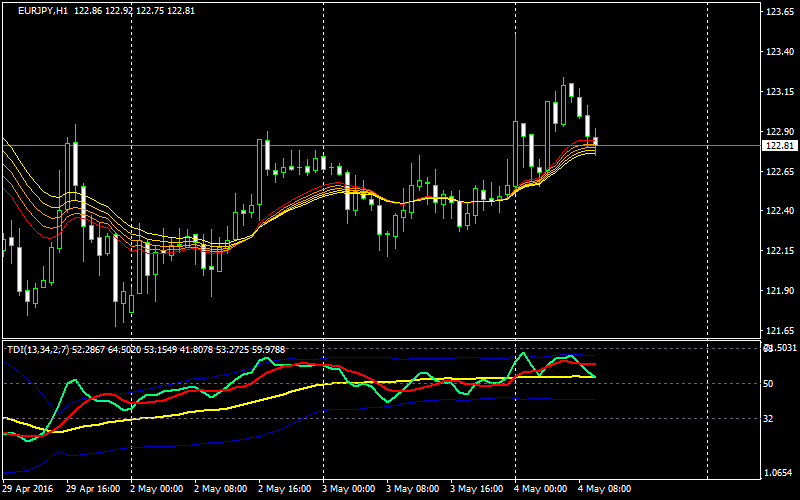The image size is (800, 500).
Task: Click the 4 May 08:00 time label
Action: (x=603, y=489)
